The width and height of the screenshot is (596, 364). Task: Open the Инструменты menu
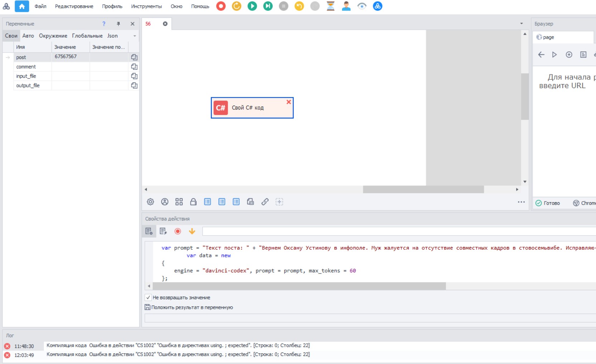(146, 6)
